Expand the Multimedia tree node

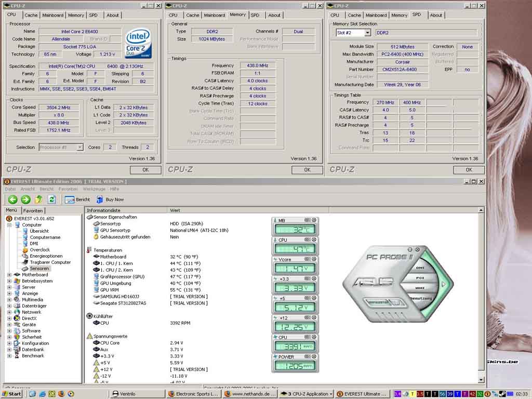pyautogui.click(x=9, y=300)
